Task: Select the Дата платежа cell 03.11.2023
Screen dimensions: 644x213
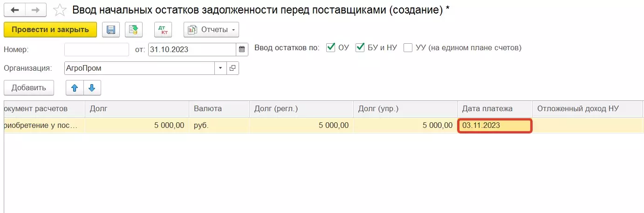Action: 494,126
